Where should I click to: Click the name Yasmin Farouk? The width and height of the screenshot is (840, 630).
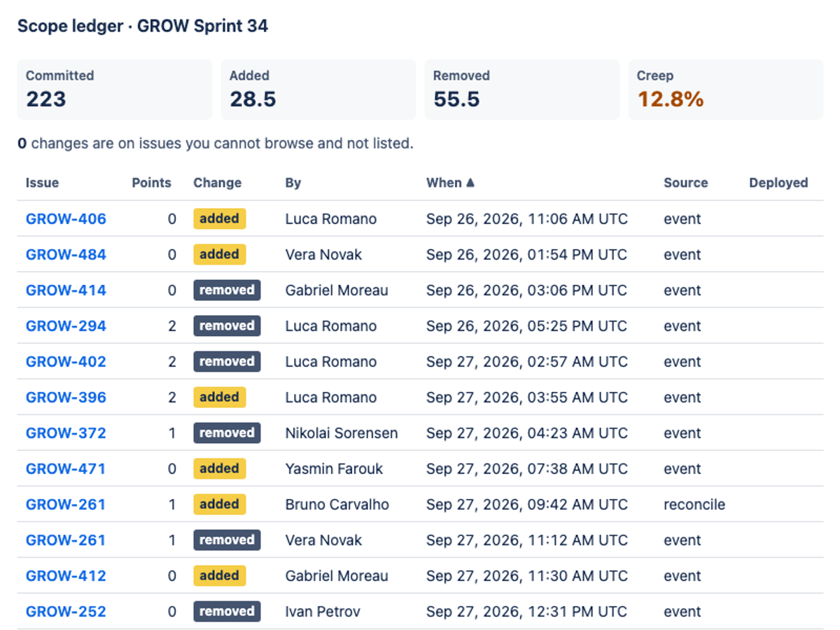334,469
